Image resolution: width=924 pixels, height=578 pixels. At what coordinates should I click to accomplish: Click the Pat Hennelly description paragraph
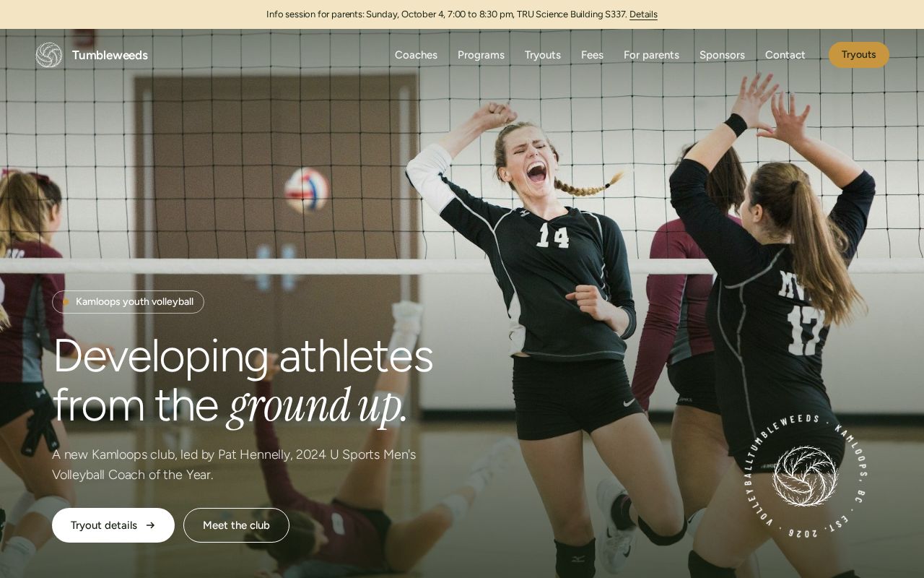point(234,465)
